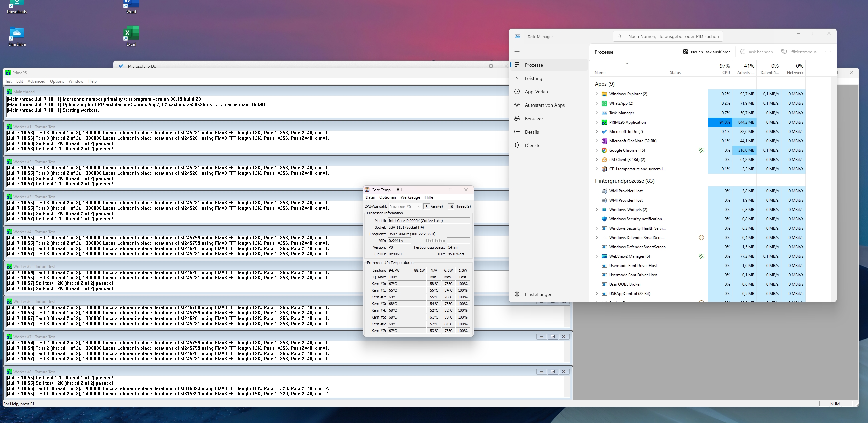Image resolution: width=868 pixels, height=423 pixels.
Task: Open Benutzer section in Task Manager
Action: 534,119
